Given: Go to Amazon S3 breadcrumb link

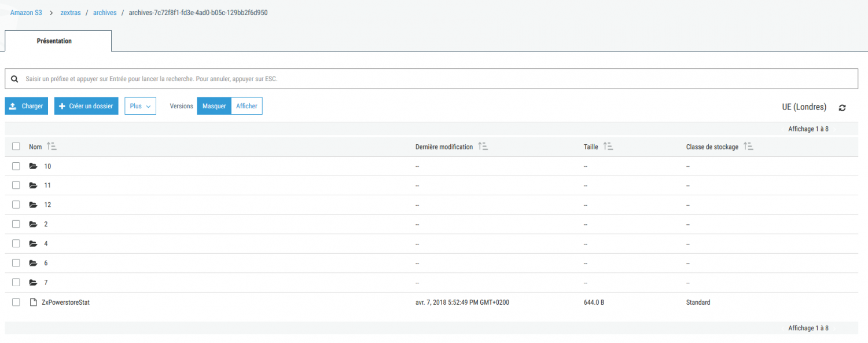Looking at the screenshot, I should pos(26,12).
